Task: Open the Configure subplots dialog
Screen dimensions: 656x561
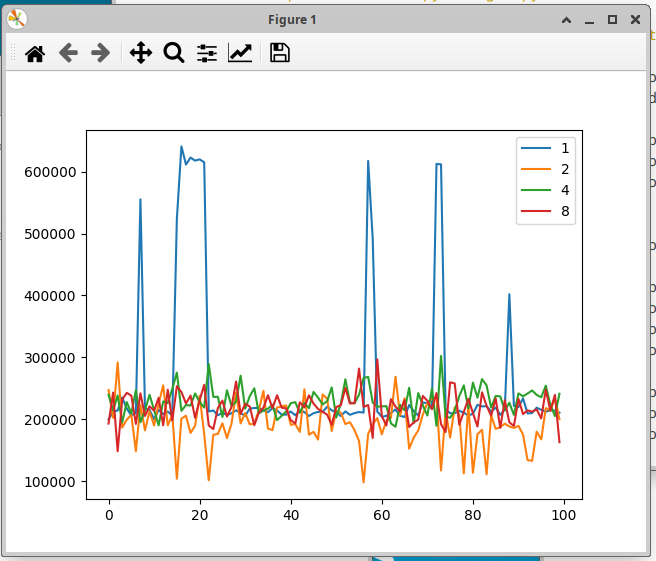Action: point(207,54)
